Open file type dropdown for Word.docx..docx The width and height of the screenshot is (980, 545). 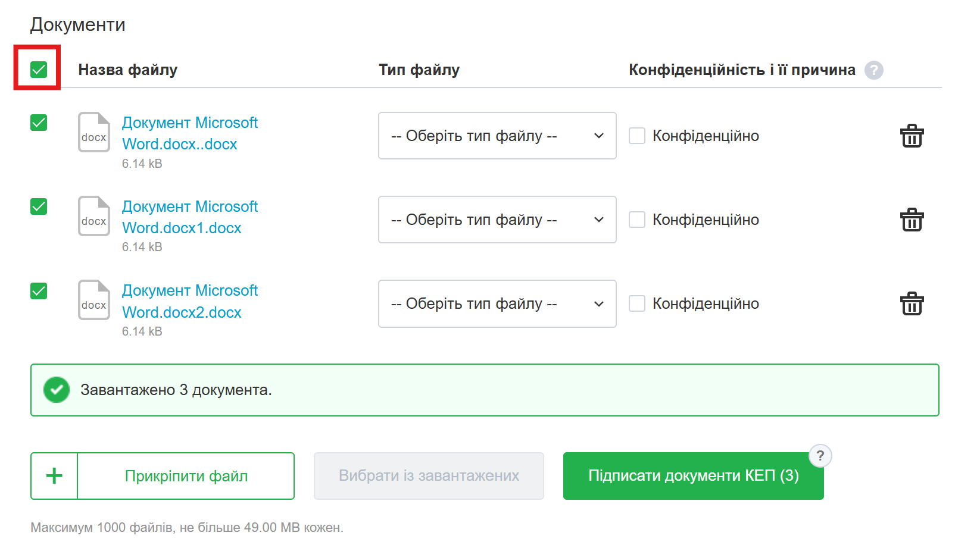point(497,136)
